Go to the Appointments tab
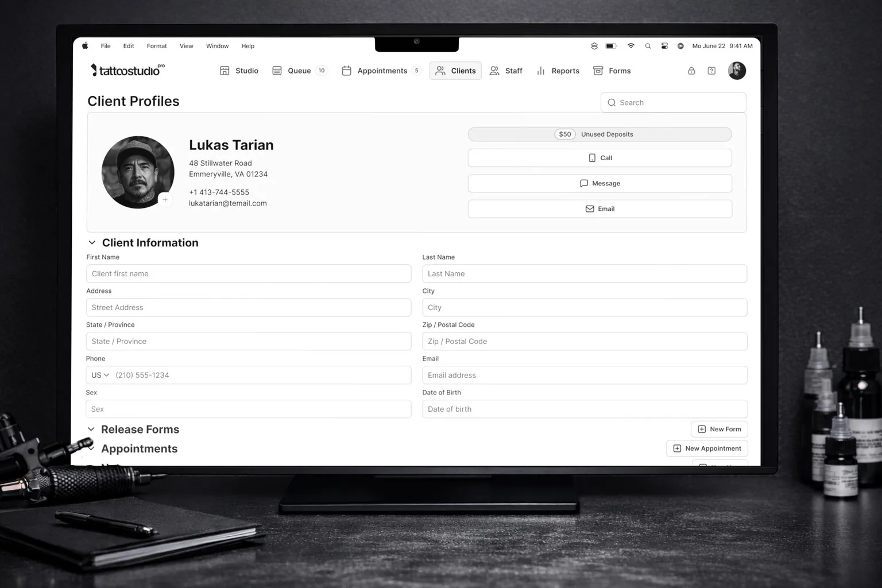Image resolution: width=882 pixels, height=588 pixels. click(x=382, y=71)
